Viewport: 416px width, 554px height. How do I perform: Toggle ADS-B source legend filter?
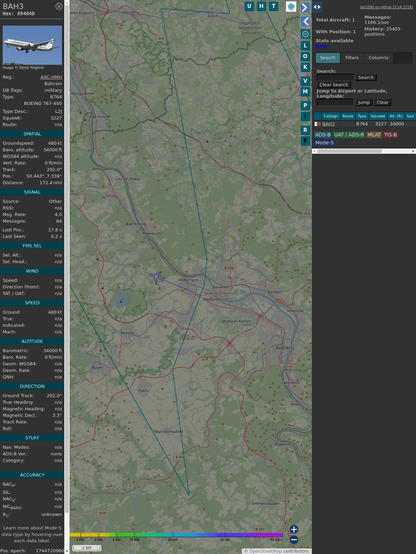tap(323, 135)
